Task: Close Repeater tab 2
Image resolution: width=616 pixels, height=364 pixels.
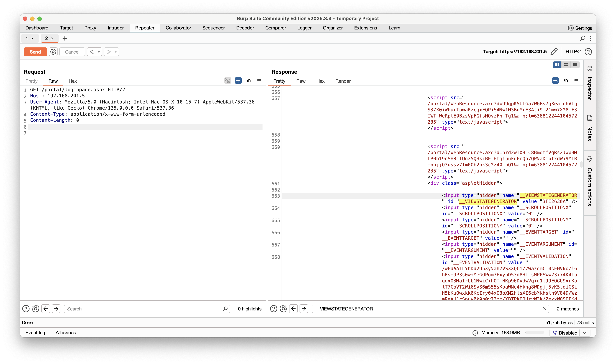Action: pyautogui.click(x=52, y=38)
